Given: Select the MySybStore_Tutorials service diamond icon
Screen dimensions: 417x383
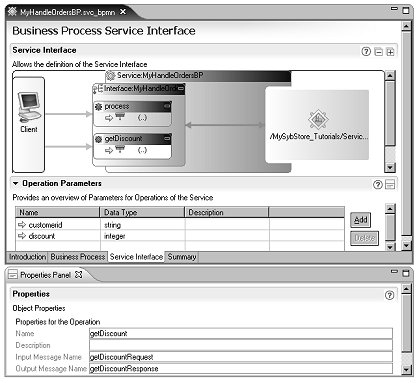Looking at the screenshot, I should 318,119.
